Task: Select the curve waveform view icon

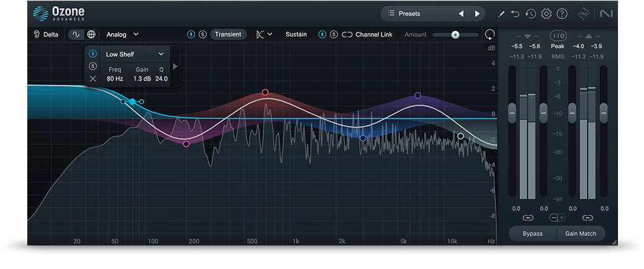Action: [x=76, y=35]
